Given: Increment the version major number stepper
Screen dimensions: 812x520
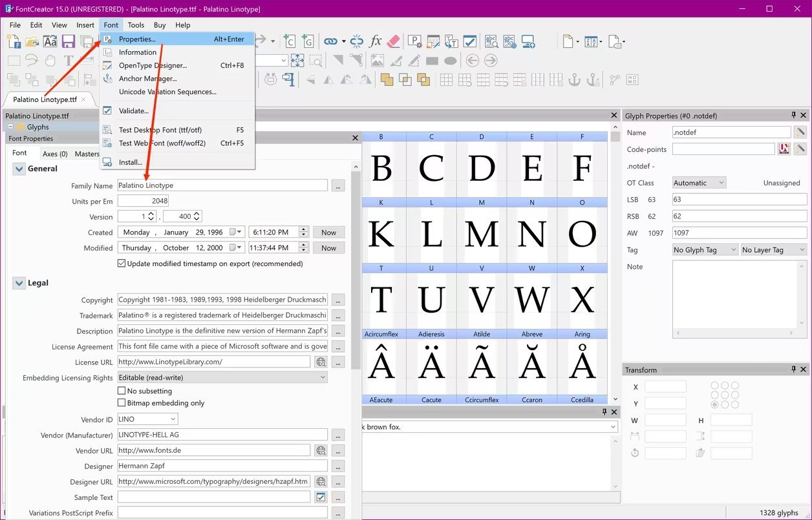Looking at the screenshot, I should tap(151, 214).
